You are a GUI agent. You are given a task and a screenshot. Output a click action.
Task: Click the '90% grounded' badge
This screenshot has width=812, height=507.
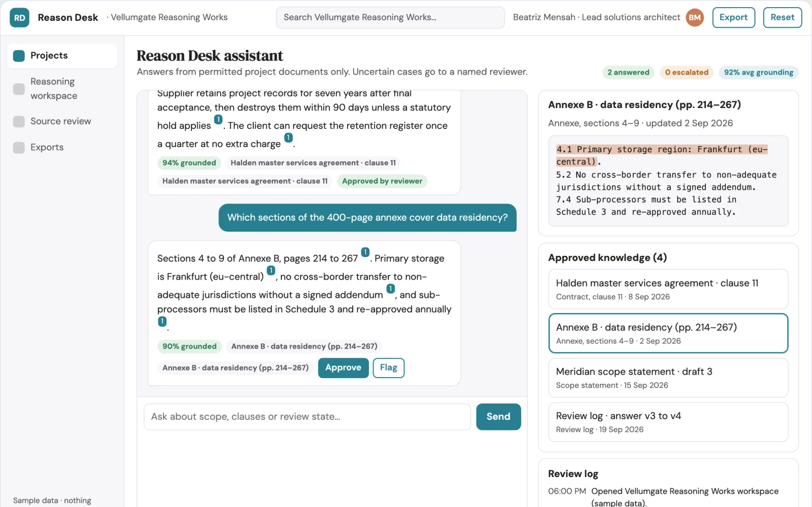tap(189, 347)
